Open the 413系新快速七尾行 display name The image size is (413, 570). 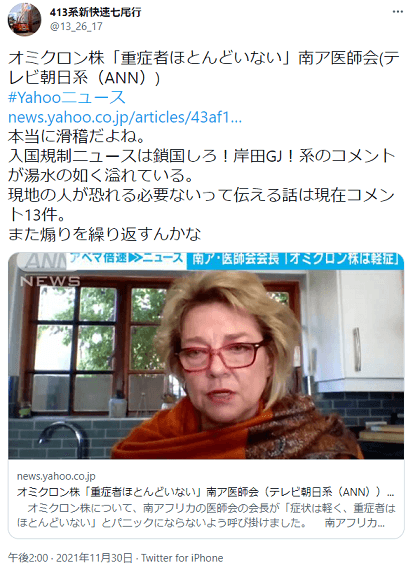click(x=96, y=12)
